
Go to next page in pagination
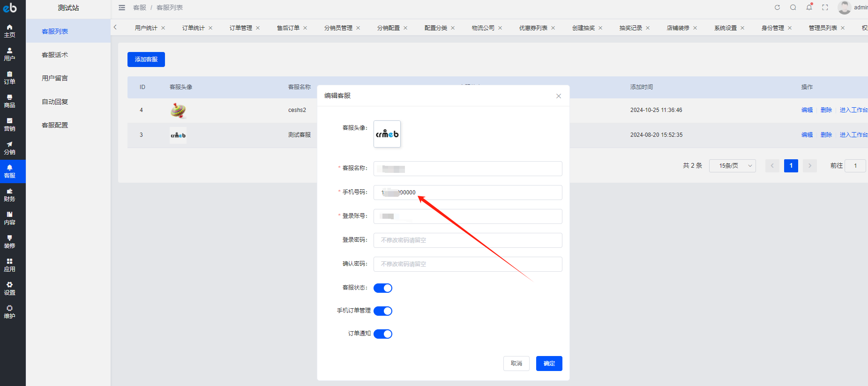pyautogui.click(x=809, y=166)
